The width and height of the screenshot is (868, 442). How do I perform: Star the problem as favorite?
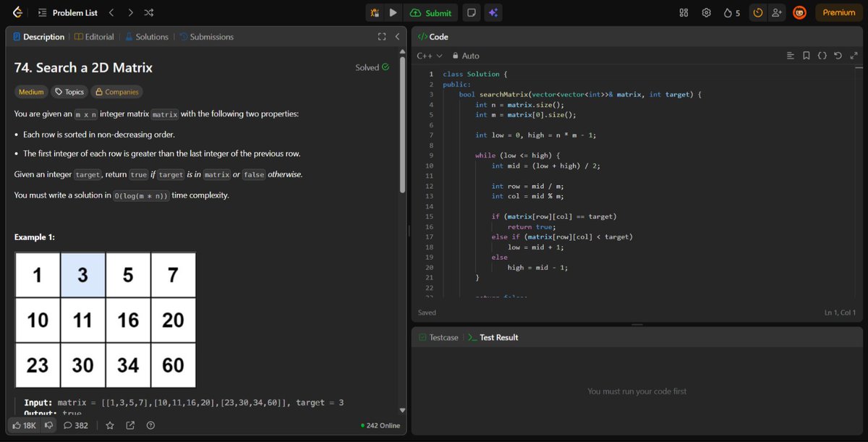pyautogui.click(x=110, y=425)
